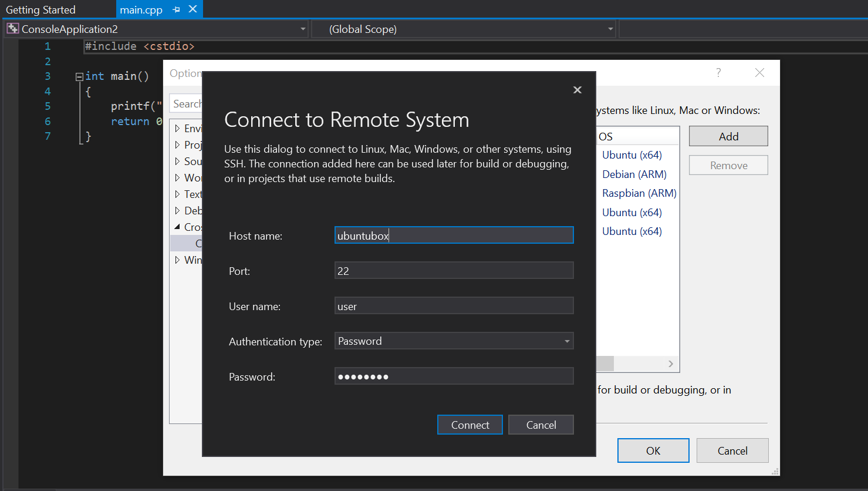Click the horizontal scrollbar thumb in list

pyautogui.click(x=605, y=364)
